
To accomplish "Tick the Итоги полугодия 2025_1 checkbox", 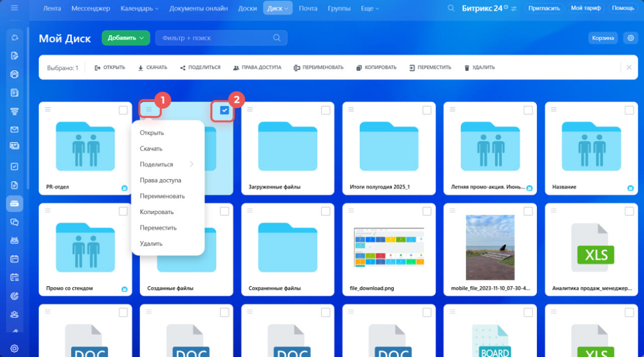I will [x=427, y=110].
